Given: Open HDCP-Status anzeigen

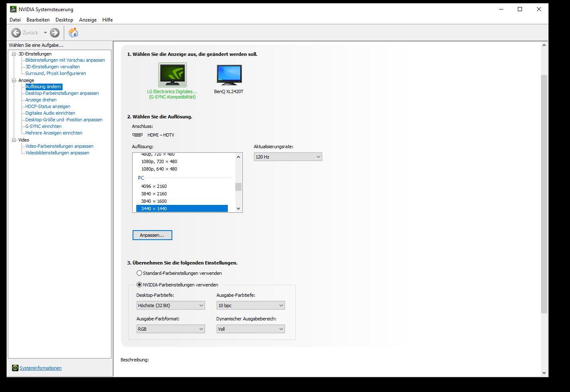Looking at the screenshot, I should click(x=48, y=106).
